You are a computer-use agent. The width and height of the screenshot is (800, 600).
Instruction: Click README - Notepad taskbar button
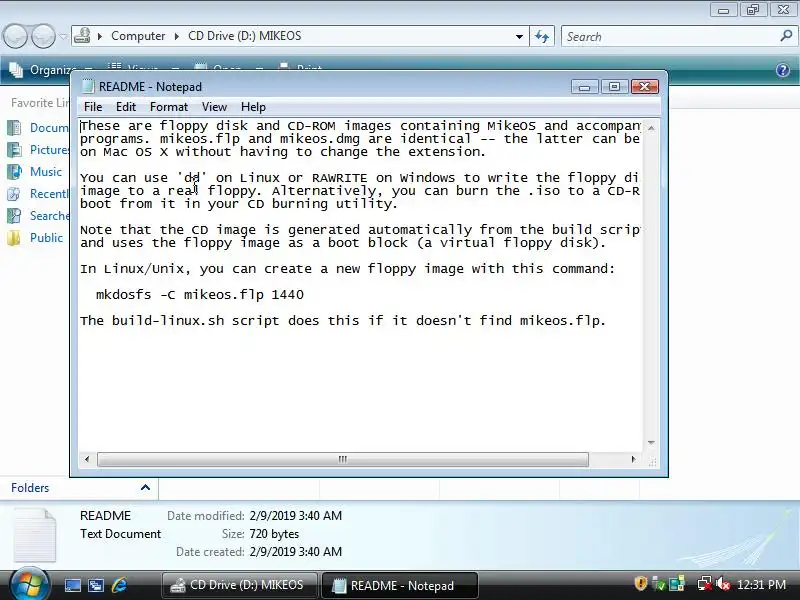[x=400, y=585]
